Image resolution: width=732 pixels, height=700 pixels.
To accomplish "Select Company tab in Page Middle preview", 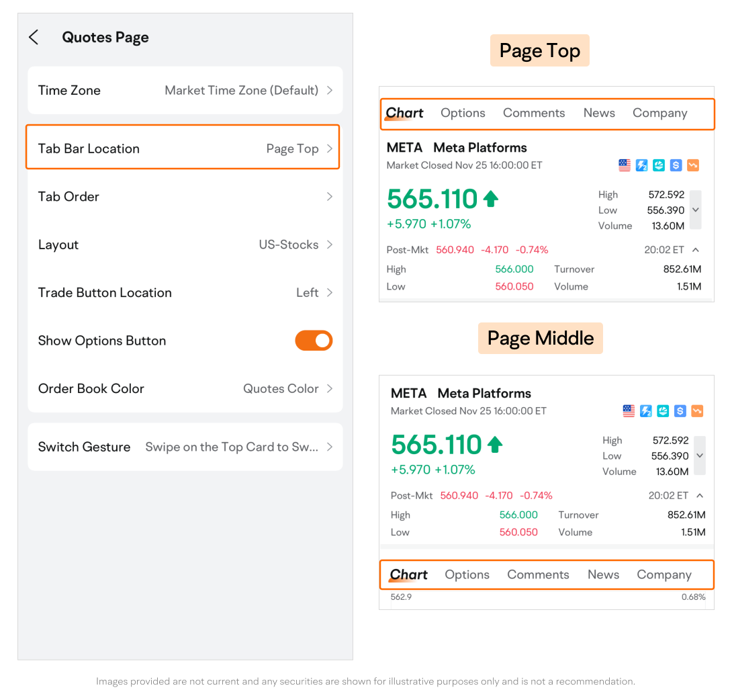I will point(664,575).
